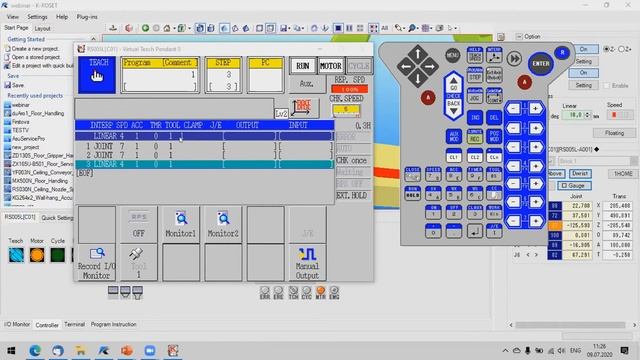Viewport: 640px width, 360px height.
Task: Click the green run icon in main toolbar
Action: coord(145,28)
